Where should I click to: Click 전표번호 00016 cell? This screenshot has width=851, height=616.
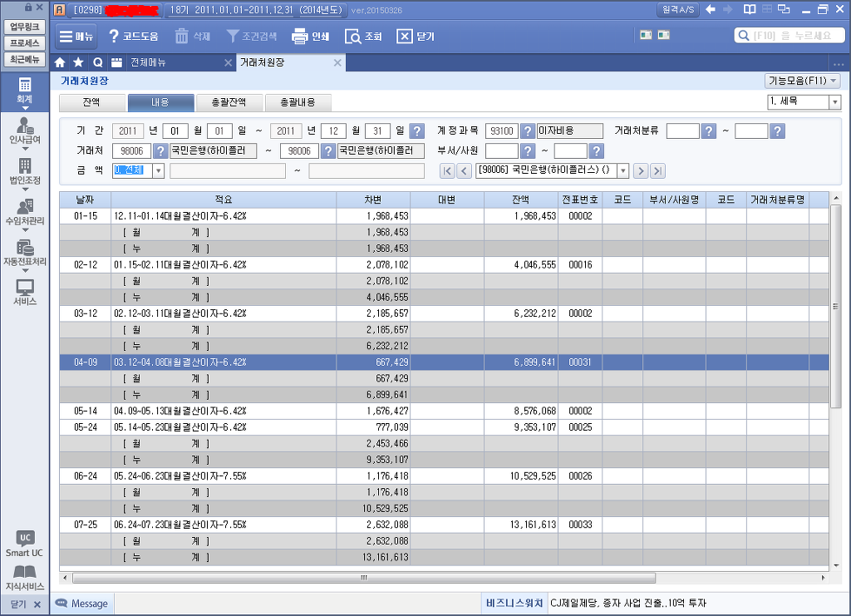(x=580, y=265)
